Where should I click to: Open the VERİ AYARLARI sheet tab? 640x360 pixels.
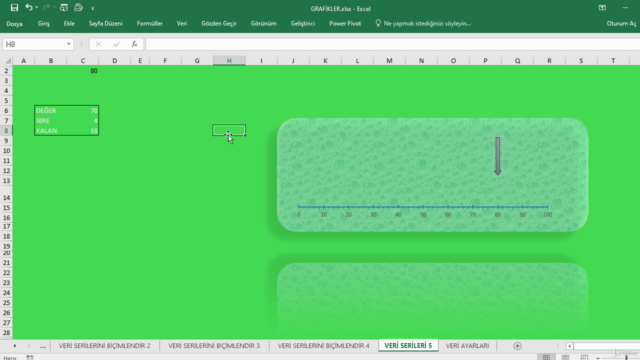(467, 346)
